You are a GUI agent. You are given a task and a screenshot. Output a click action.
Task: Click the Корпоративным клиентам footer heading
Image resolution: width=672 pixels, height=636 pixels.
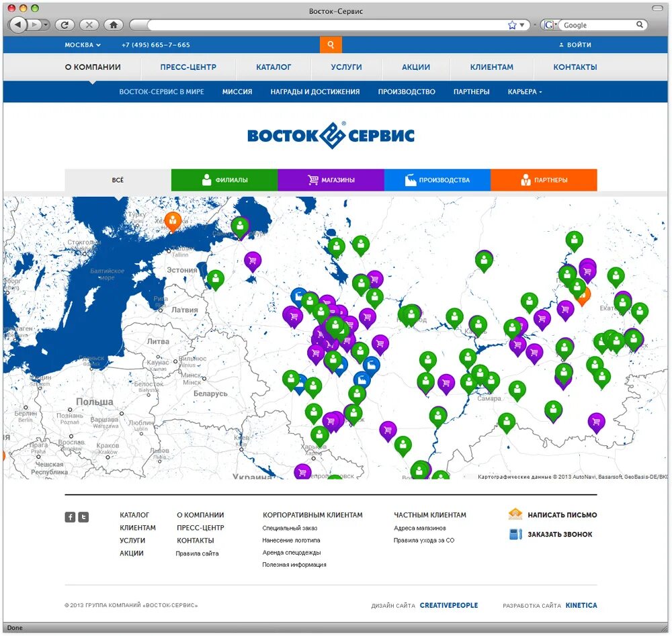tap(312, 515)
